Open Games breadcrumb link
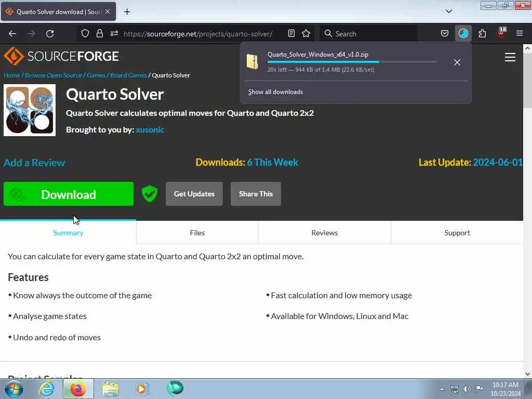The height and width of the screenshot is (399, 532). click(x=96, y=75)
